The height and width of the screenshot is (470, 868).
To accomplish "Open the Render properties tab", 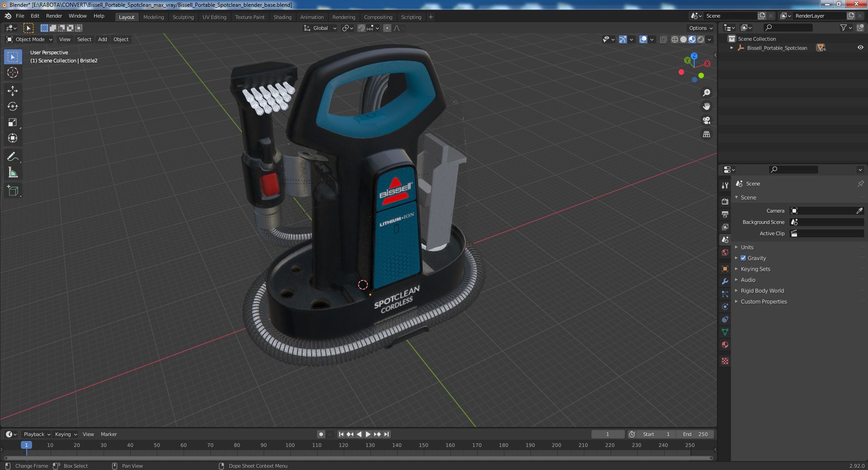I will (725, 201).
